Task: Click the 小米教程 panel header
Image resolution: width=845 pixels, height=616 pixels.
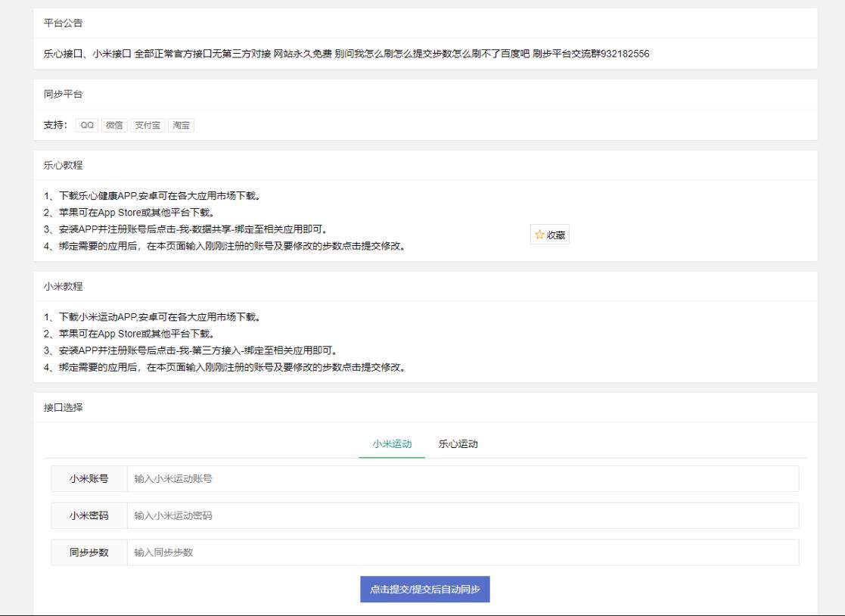Action: pyautogui.click(x=64, y=287)
